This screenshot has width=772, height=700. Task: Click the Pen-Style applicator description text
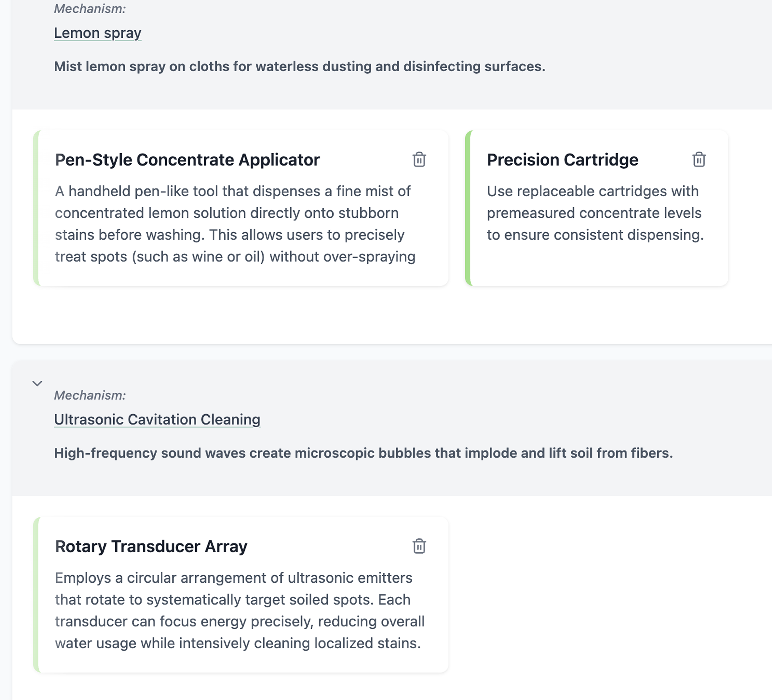click(235, 224)
